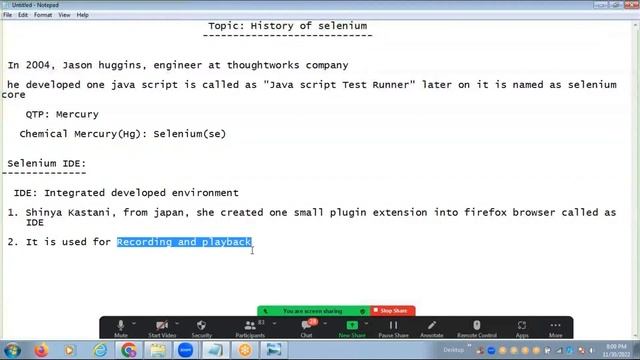Screen dimensions: 640x360
Task: Open audio options arrow next to Mute
Action: [x=134, y=324]
